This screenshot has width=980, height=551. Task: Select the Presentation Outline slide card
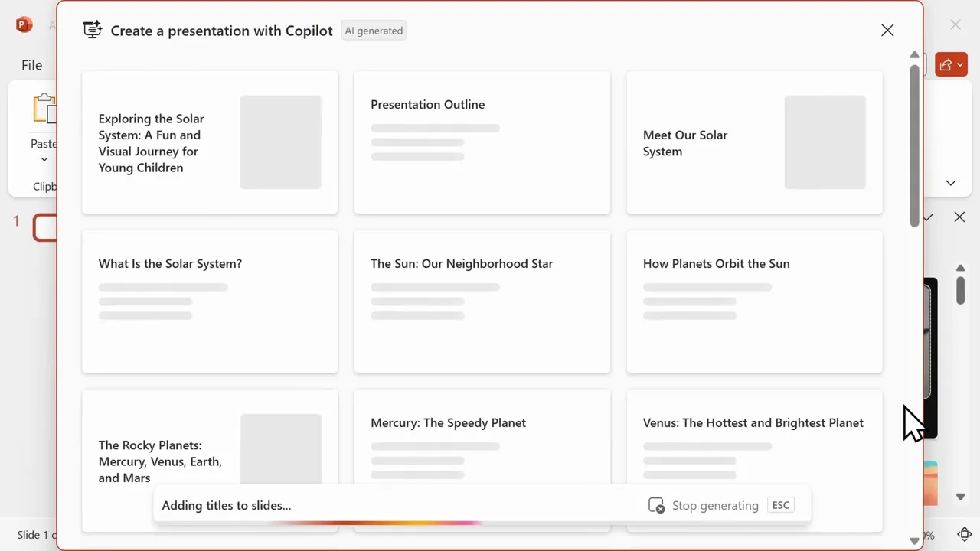click(x=482, y=142)
